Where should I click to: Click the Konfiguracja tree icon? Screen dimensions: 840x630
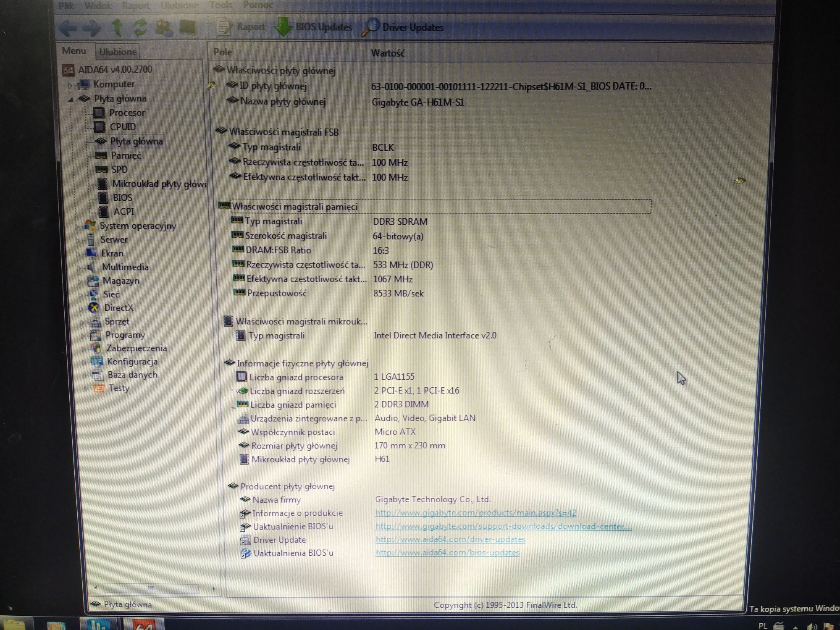click(x=97, y=362)
